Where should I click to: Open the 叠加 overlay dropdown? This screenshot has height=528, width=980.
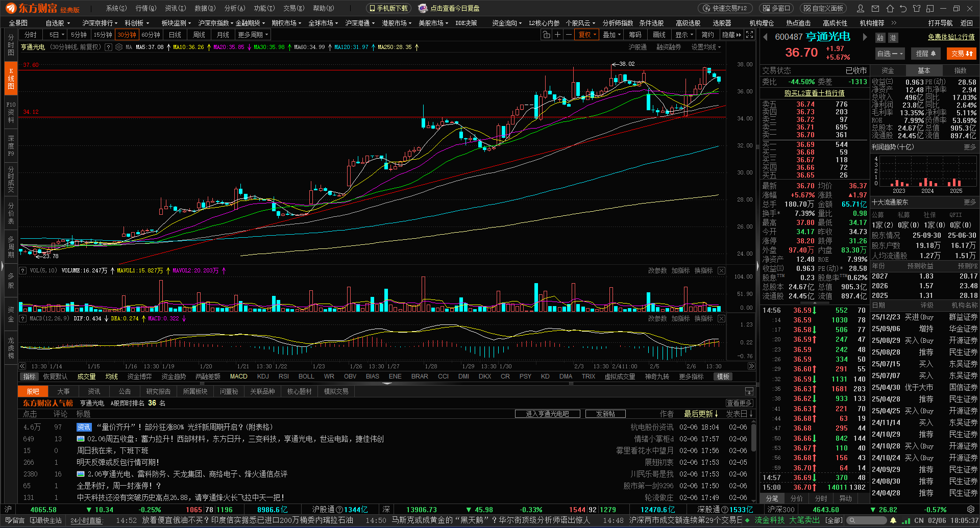point(611,35)
